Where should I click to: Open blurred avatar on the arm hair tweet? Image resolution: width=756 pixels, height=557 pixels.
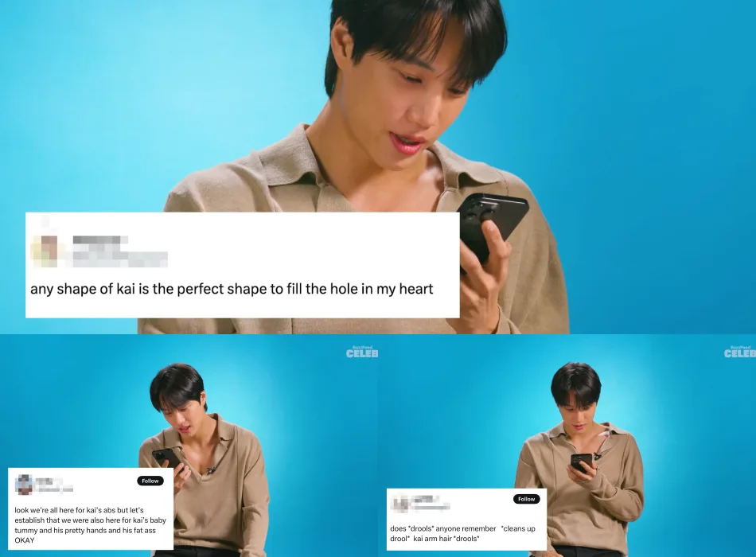click(399, 503)
